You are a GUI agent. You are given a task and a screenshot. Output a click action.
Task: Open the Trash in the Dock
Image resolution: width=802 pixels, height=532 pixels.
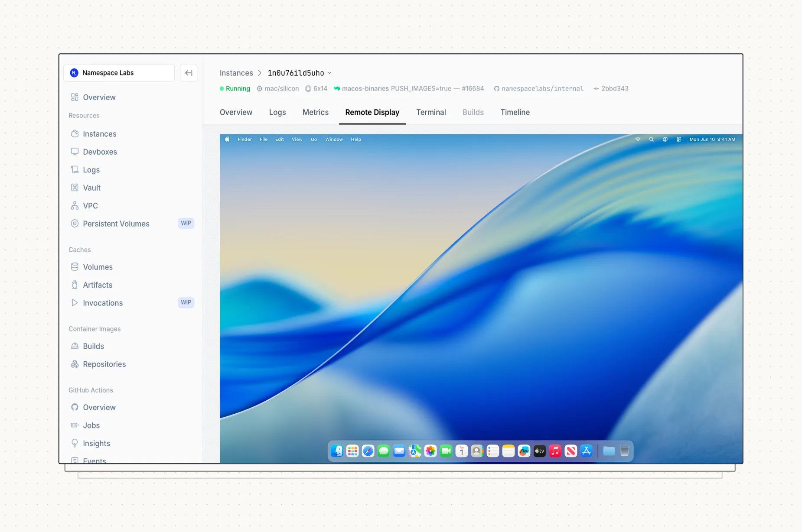point(625,451)
